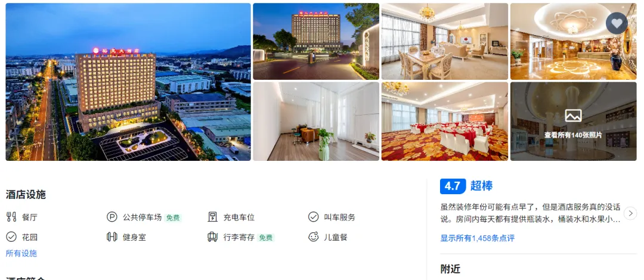Click the 4.7 rating score badge
Screen dimensions: 644x280
pyautogui.click(x=453, y=186)
